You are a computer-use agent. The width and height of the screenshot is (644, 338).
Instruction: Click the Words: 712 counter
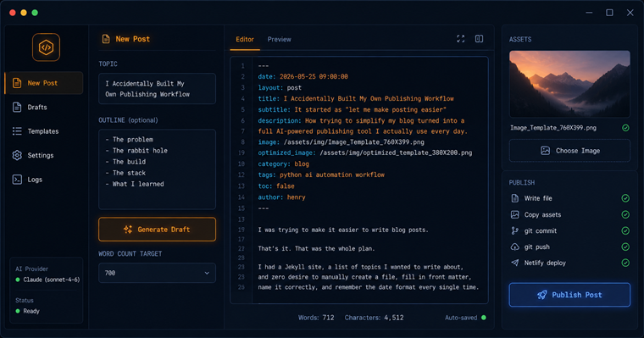coord(316,318)
